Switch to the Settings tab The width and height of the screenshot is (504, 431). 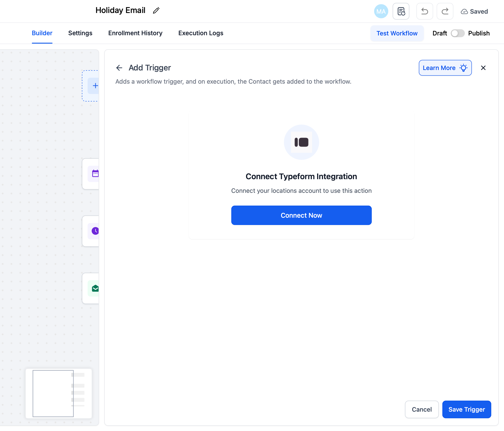(80, 33)
